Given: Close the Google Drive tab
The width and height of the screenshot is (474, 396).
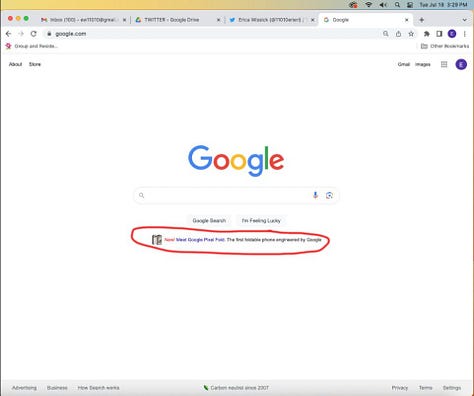Looking at the screenshot, I should coord(218,20).
